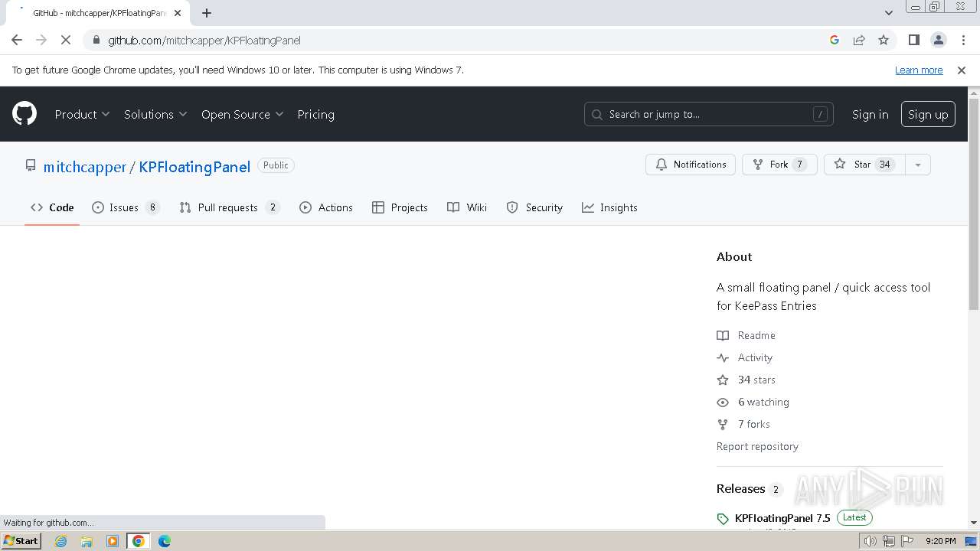Expand the Product menu
980x551 pixels.
tap(82, 114)
